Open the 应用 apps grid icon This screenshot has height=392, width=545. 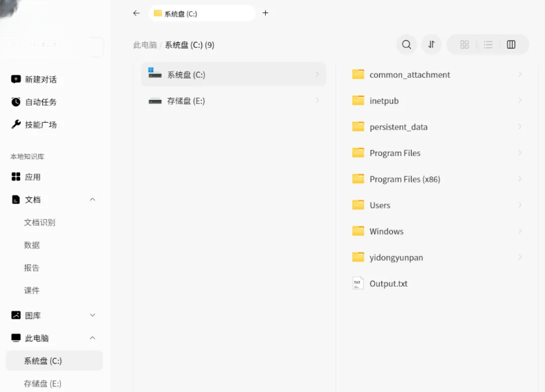(x=16, y=177)
